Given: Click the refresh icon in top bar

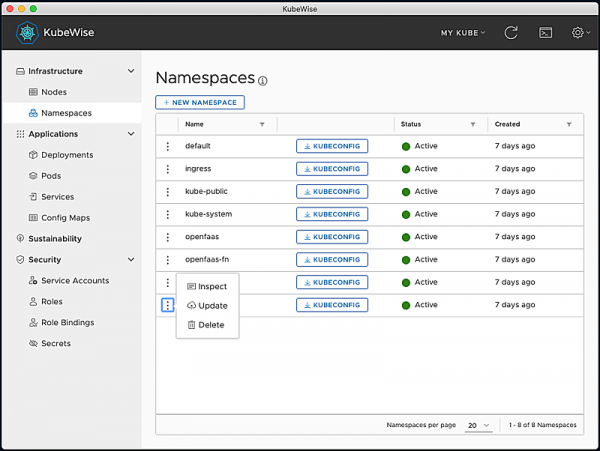Looking at the screenshot, I should coord(511,33).
